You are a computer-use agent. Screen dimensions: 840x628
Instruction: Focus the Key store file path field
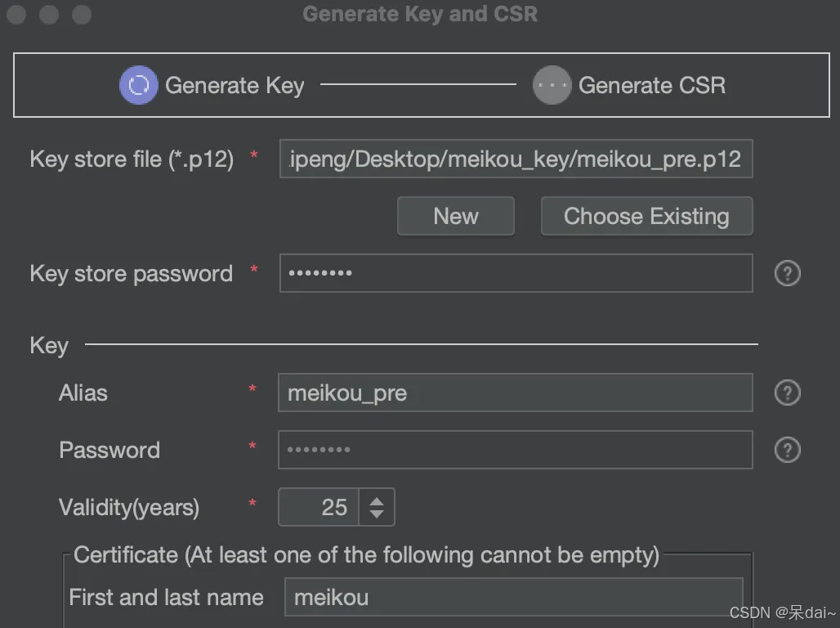(515, 159)
